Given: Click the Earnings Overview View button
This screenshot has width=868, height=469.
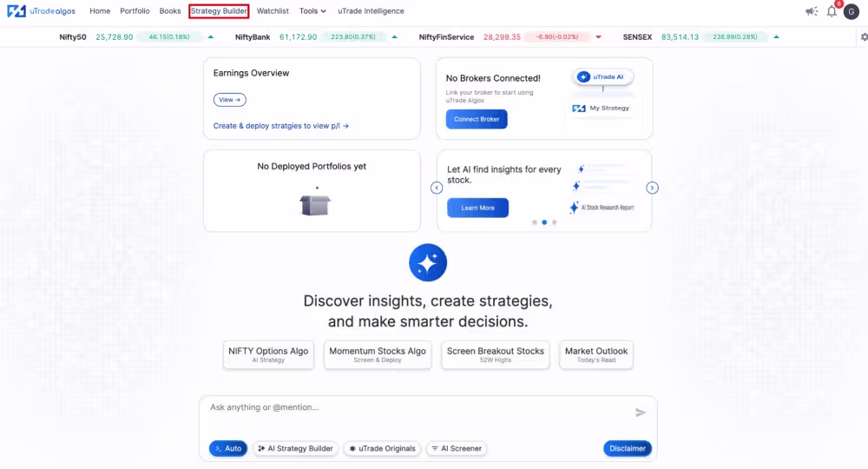Looking at the screenshot, I should click(x=230, y=100).
